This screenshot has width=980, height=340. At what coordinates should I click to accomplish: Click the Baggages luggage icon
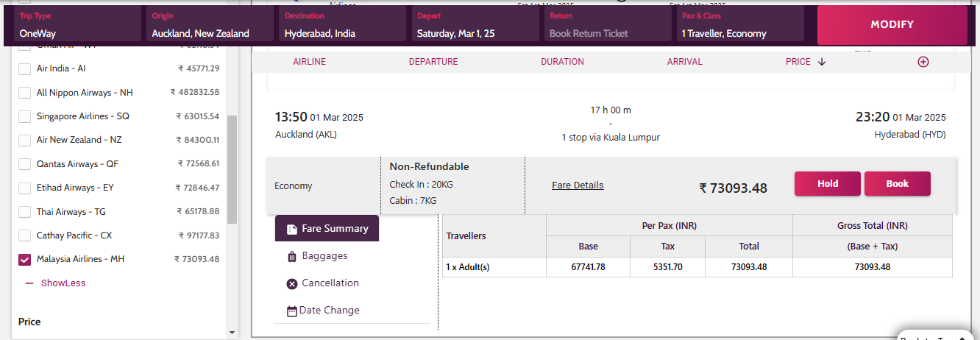[x=292, y=256]
